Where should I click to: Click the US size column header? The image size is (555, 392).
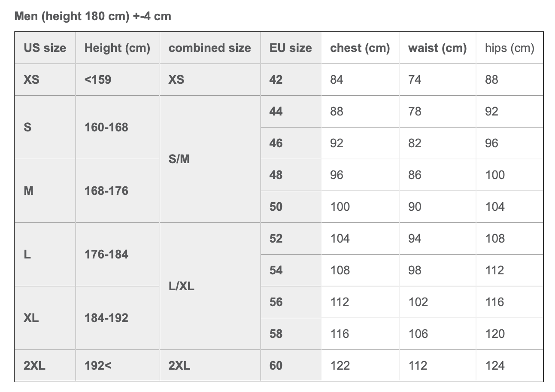point(45,48)
